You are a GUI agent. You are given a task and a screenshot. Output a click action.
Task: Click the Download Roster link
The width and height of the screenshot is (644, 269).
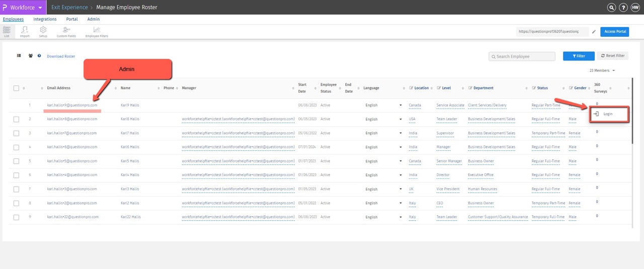[61, 56]
